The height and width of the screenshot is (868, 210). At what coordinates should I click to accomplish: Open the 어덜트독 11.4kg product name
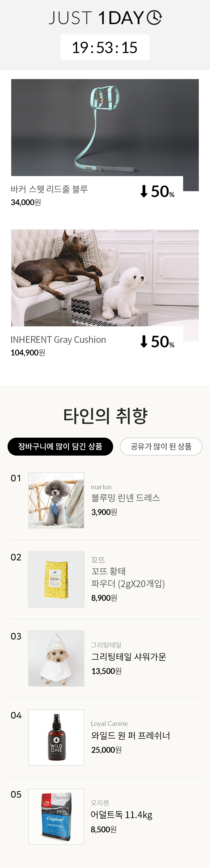pyautogui.click(x=122, y=814)
